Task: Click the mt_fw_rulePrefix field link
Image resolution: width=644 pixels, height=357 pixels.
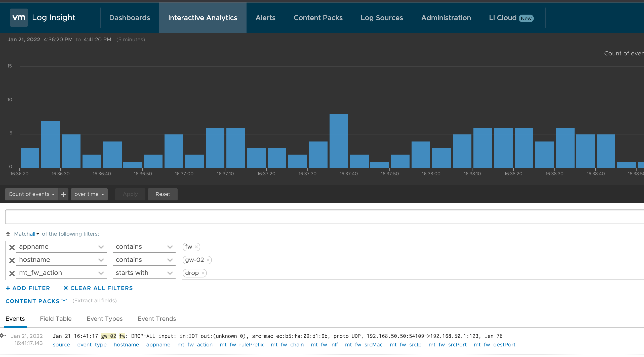Action: click(242, 345)
